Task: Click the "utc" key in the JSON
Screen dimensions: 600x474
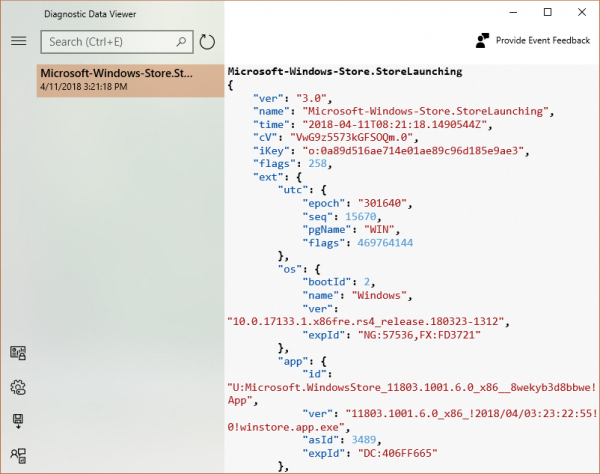Action: pos(293,190)
